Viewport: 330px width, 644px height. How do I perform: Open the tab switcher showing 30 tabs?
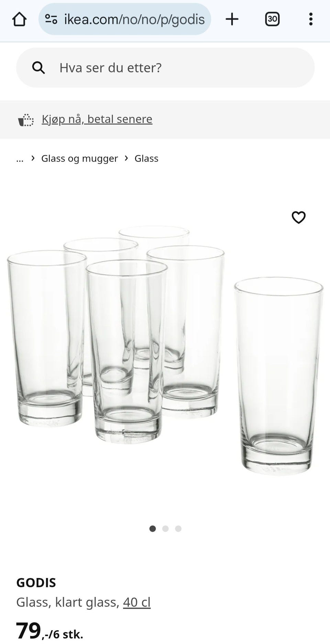tap(272, 19)
